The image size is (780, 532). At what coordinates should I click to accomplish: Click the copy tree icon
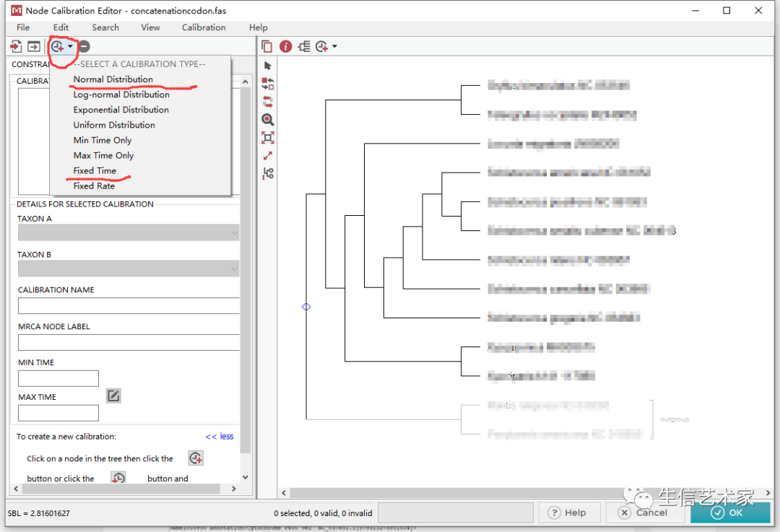pyautogui.click(x=266, y=46)
